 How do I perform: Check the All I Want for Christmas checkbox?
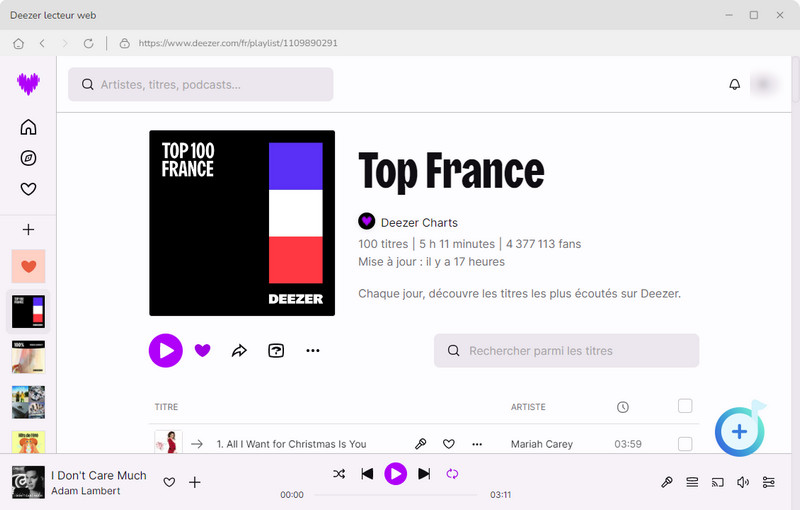pyautogui.click(x=685, y=444)
